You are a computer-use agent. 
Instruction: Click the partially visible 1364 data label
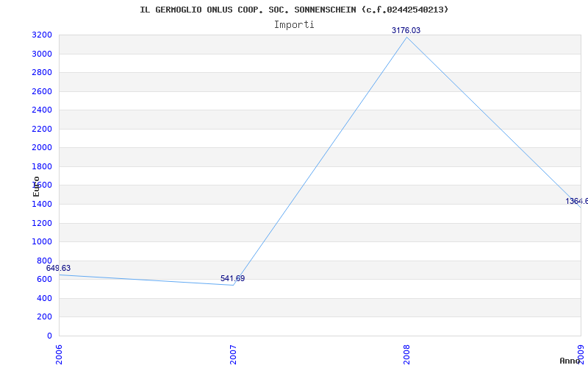(577, 201)
